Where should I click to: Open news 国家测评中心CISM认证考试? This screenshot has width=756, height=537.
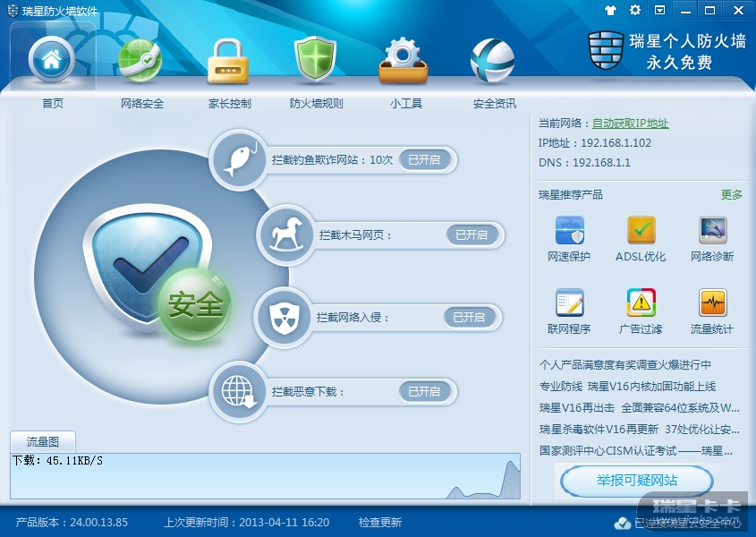coord(636,451)
